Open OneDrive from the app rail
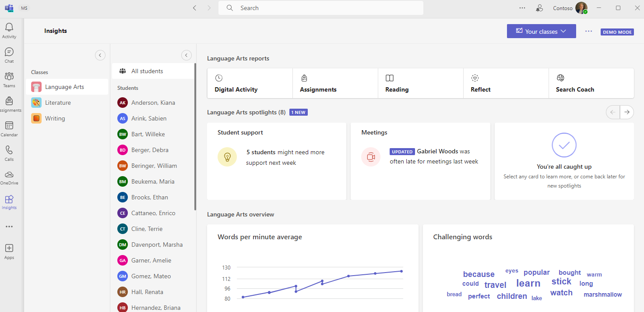Screen dimensions: 644x312 9,175
